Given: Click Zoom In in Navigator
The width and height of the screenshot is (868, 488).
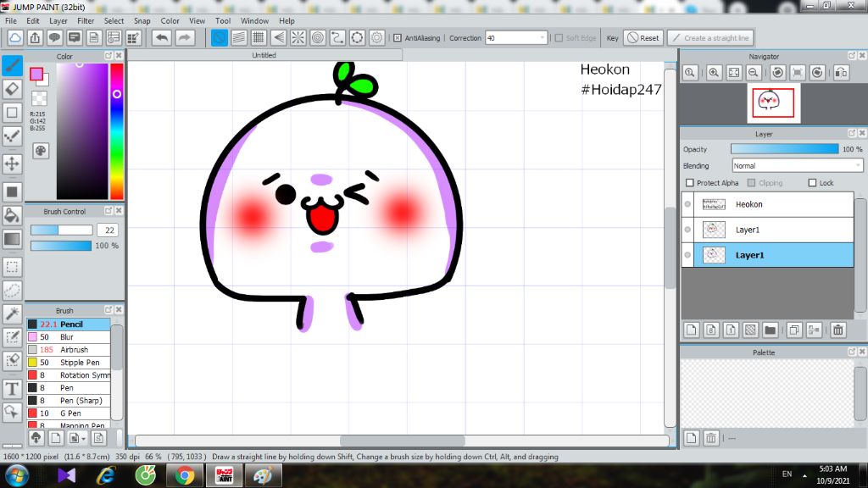Looking at the screenshot, I should (714, 73).
